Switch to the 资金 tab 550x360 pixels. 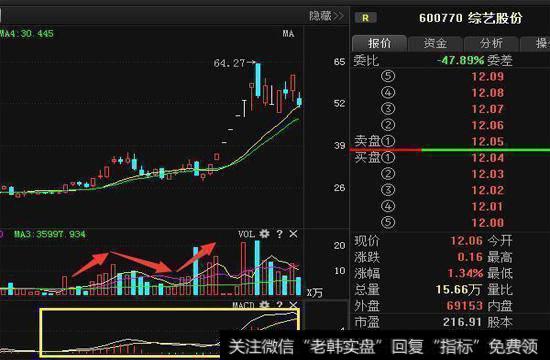tap(435, 43)
